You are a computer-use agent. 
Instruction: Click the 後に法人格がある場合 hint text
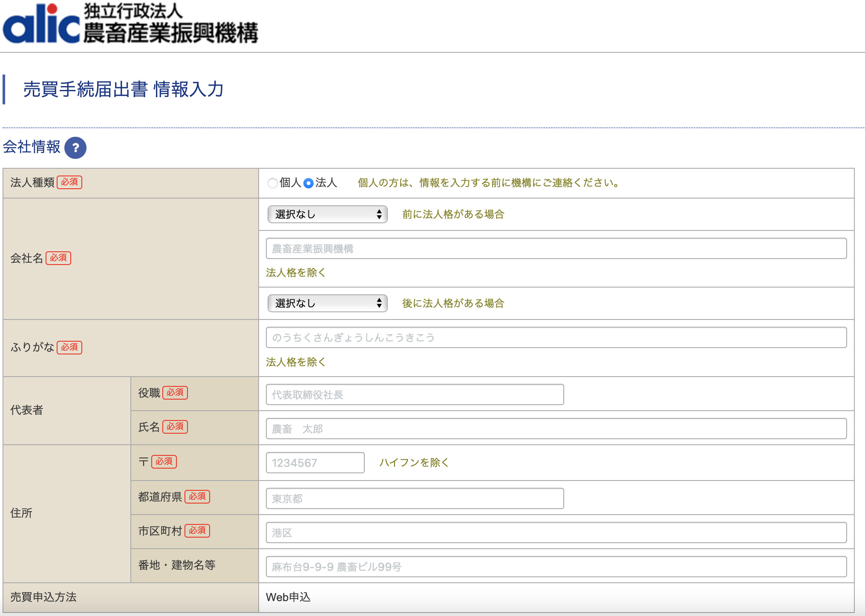tap(453, 303)
